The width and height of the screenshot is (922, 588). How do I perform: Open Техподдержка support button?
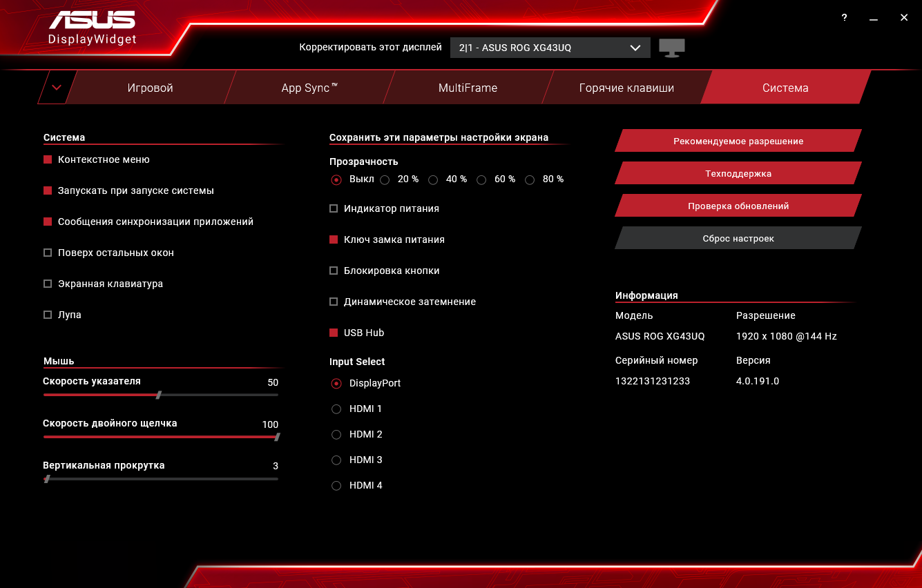coord(738,173)
